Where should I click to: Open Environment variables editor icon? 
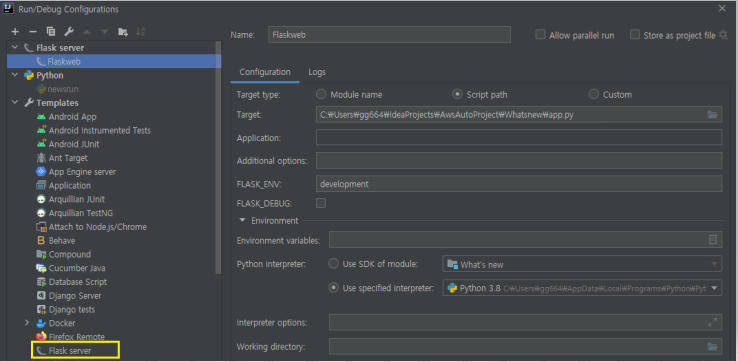coord(713,240)
